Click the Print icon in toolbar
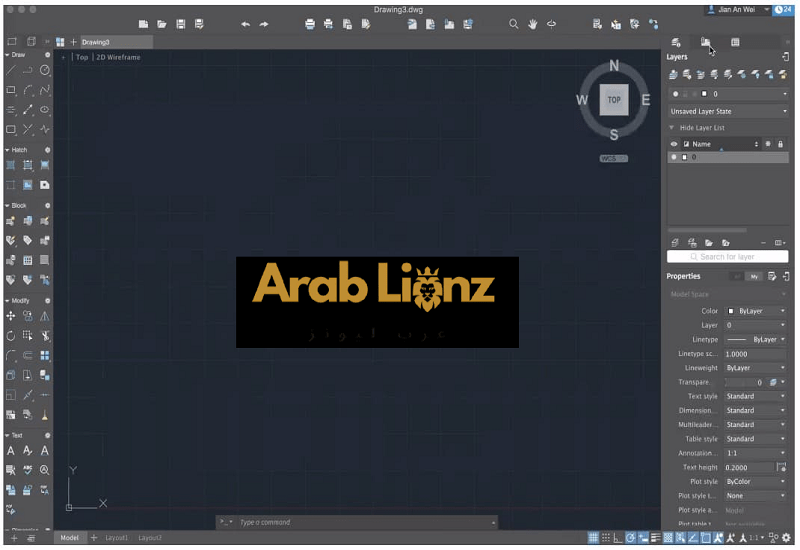 [310, 24]
